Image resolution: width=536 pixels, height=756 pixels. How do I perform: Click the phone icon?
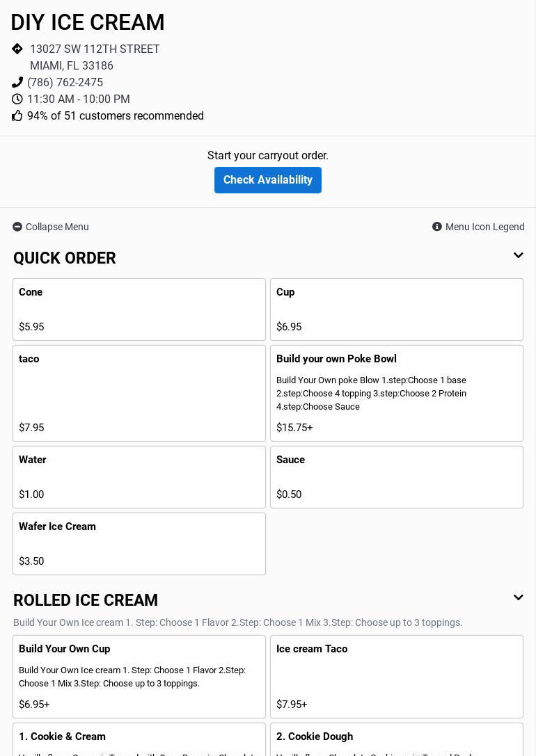pos(17,82)
